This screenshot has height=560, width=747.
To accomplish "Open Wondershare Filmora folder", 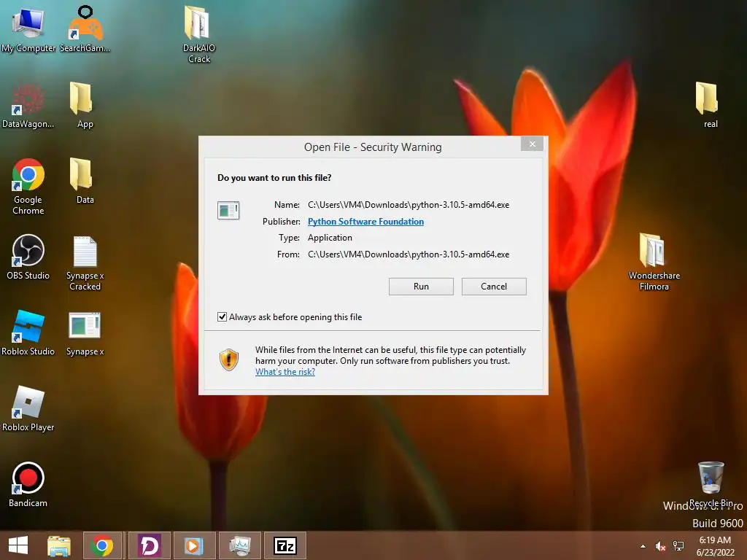I will [654, 261].
